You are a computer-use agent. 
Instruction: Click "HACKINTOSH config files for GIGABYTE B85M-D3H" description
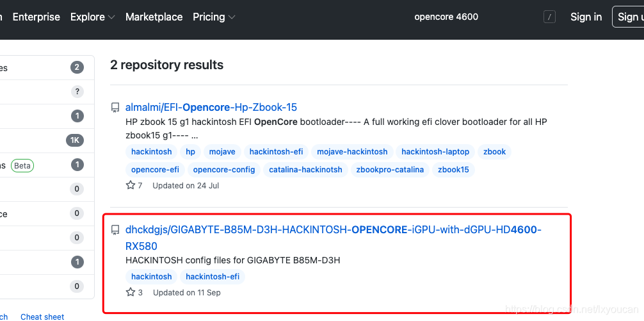[x=233, y=260]
